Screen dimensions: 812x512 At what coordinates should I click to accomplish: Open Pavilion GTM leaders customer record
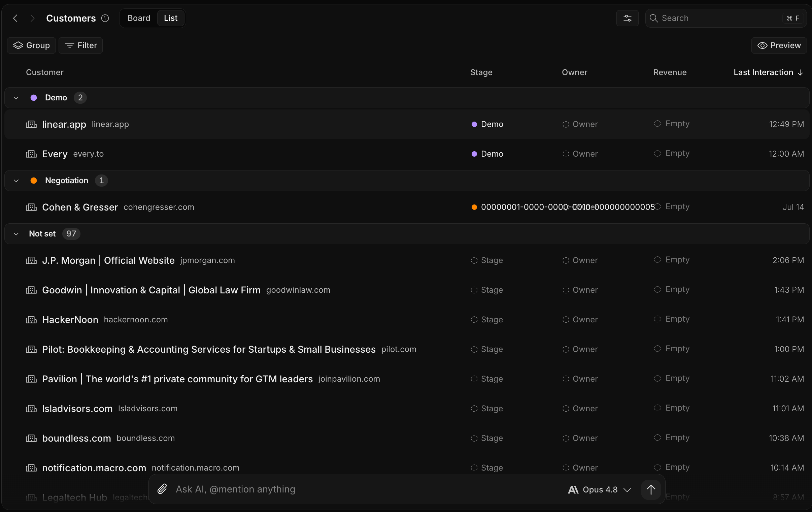pyautogui.click(x=177, y=379)
